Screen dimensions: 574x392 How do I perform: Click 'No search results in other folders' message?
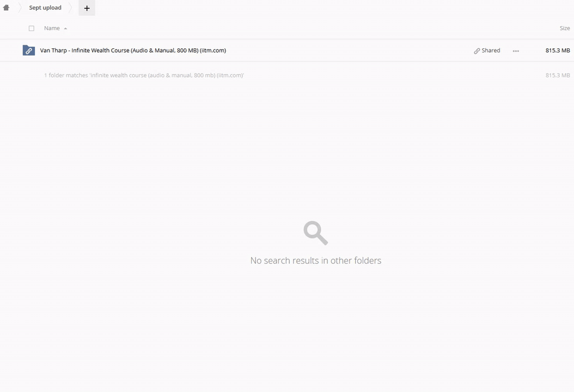315,260
